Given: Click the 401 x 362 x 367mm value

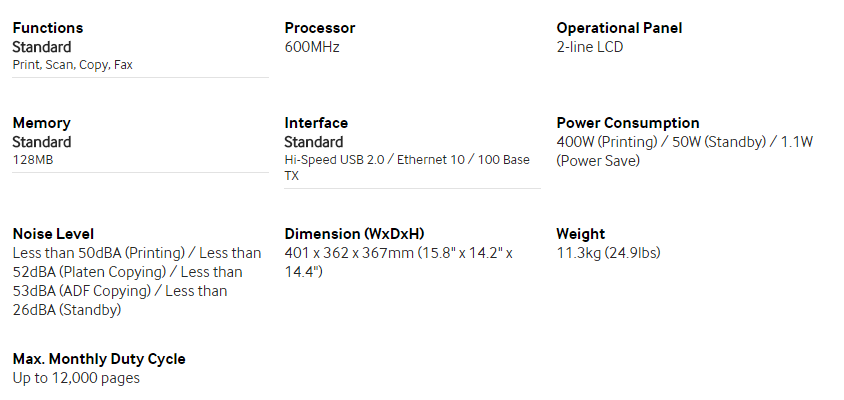Looking at the screenshot, I should tap(349, 254).
